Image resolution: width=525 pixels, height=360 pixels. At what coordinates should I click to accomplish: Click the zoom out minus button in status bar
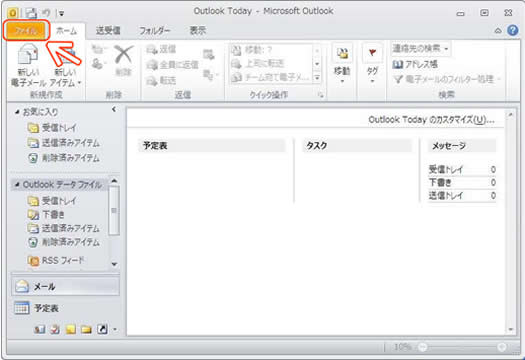click(423, 347)
